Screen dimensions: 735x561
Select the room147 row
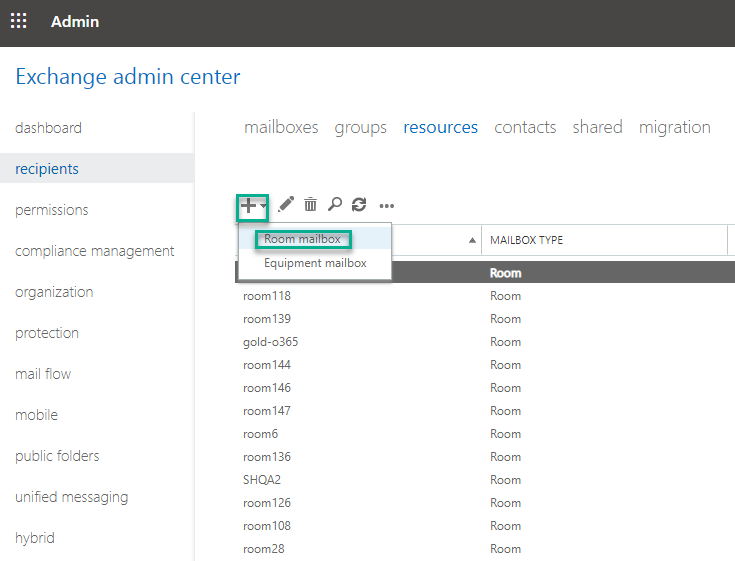[x=485, y=411]
